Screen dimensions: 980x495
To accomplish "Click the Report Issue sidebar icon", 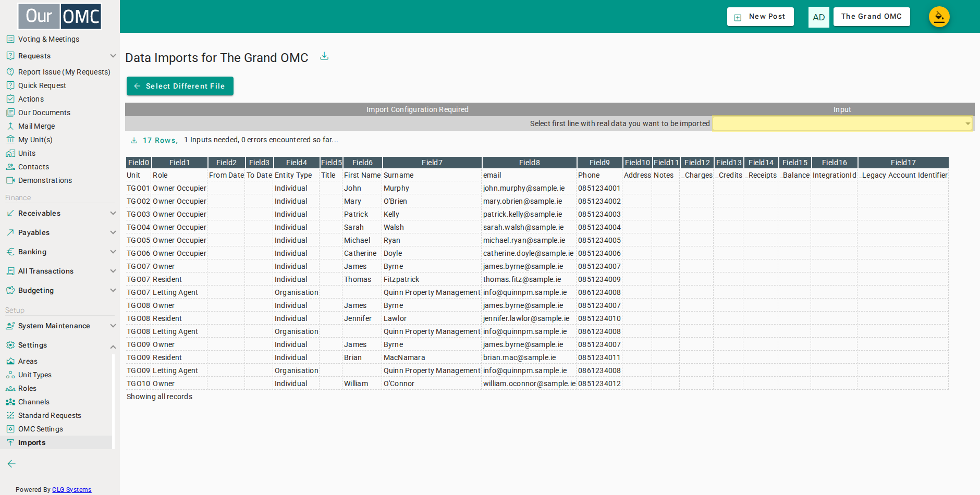I will click(x=10, y=72).
